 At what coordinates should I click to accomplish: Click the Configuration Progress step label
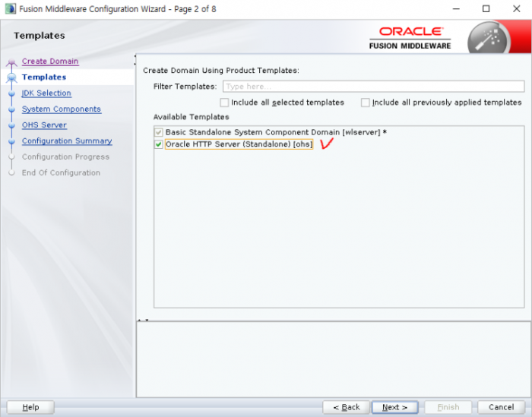[x=65, y=157]
